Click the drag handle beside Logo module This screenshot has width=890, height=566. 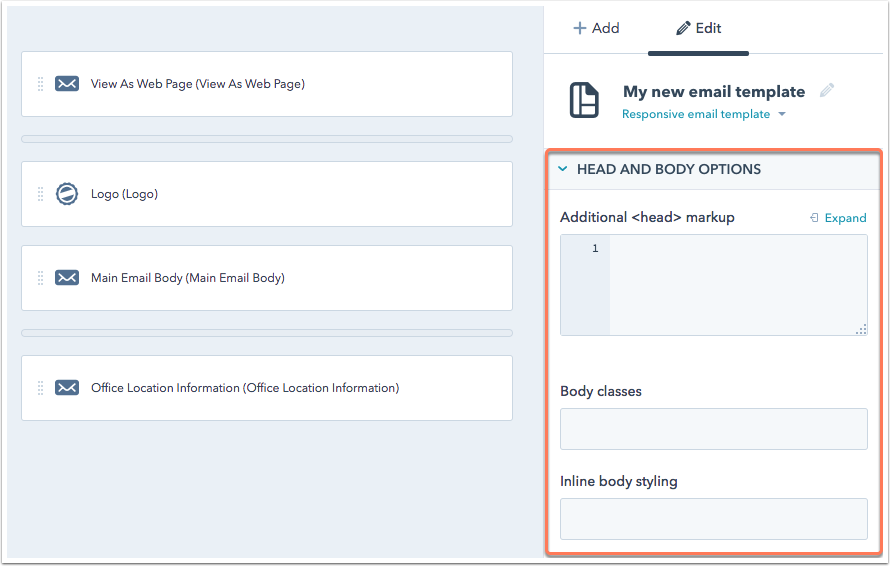[40, 194]
